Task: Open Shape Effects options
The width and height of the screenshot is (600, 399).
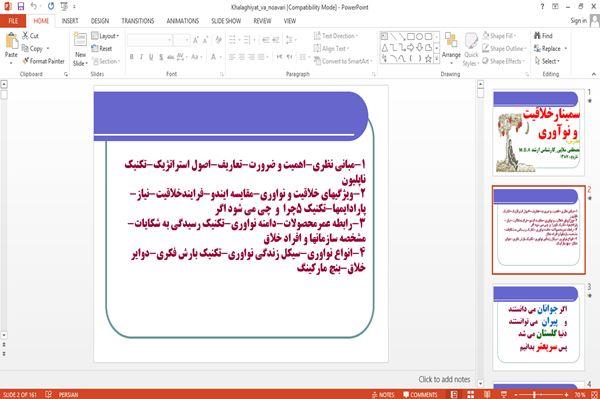Action: [x=504, y=61]
